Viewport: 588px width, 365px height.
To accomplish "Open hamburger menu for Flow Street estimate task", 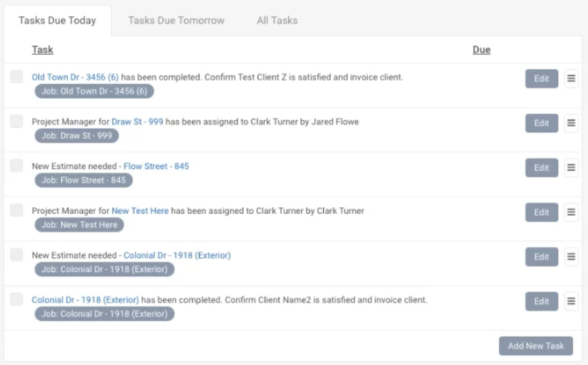I will pyautogui.click(x=571, y=168).
